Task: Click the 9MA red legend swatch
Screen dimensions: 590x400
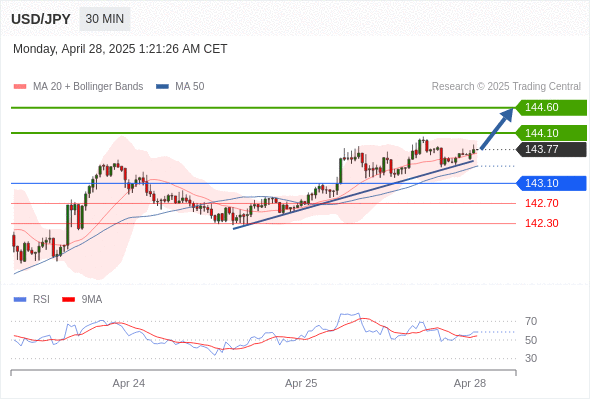Action: (68, 300)
